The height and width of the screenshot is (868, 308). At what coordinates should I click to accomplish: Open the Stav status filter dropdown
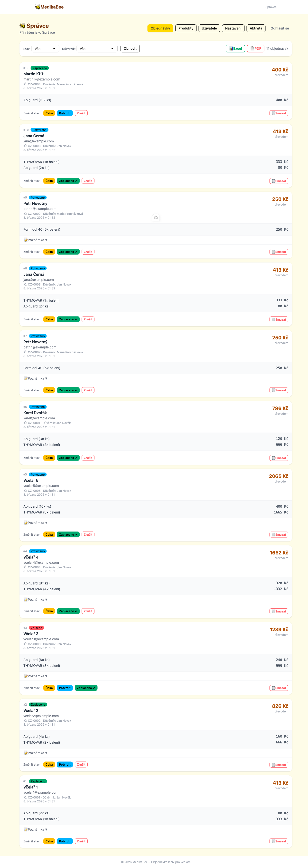(46, 49)
